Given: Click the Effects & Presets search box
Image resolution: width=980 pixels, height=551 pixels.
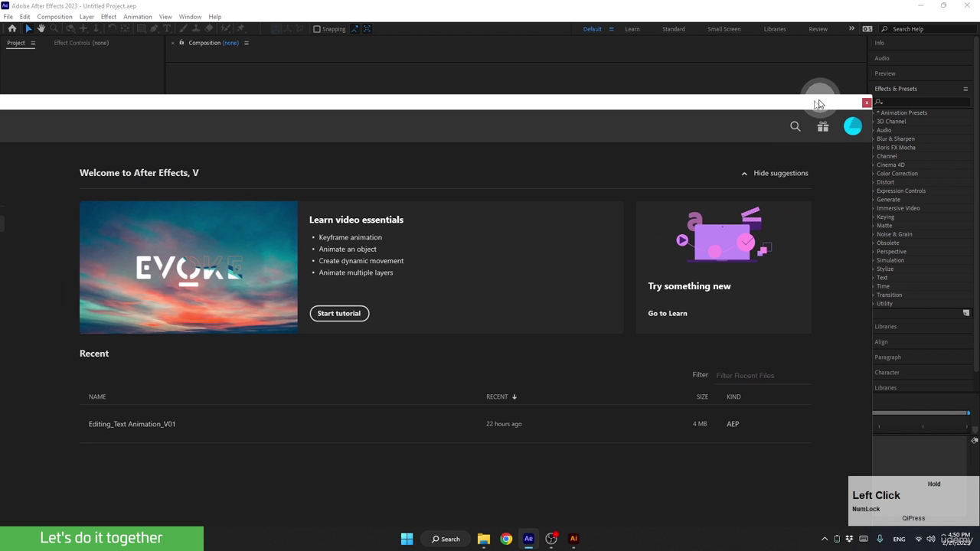Looking at the screenshot, I should pyautogui.click(x=922, y=102).
